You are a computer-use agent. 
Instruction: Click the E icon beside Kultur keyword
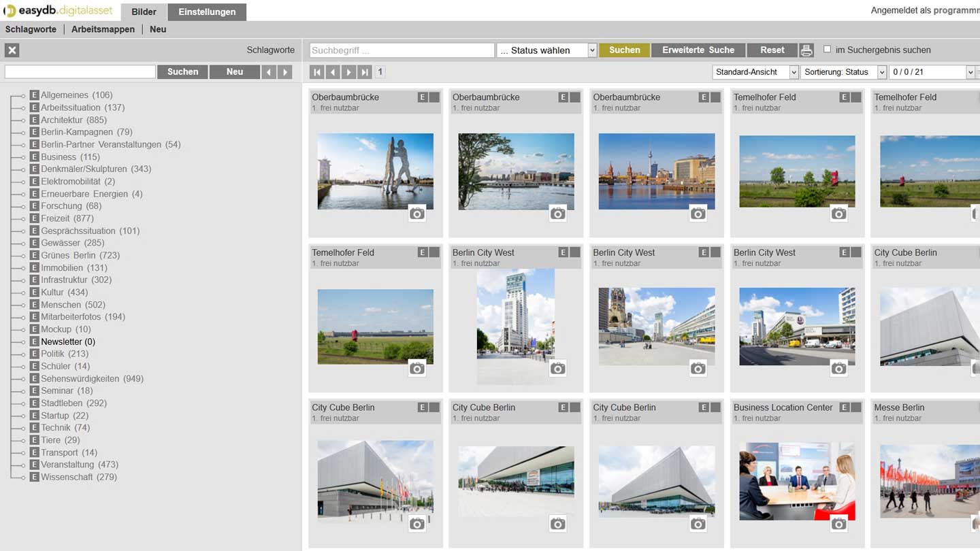tap(34, 293)
